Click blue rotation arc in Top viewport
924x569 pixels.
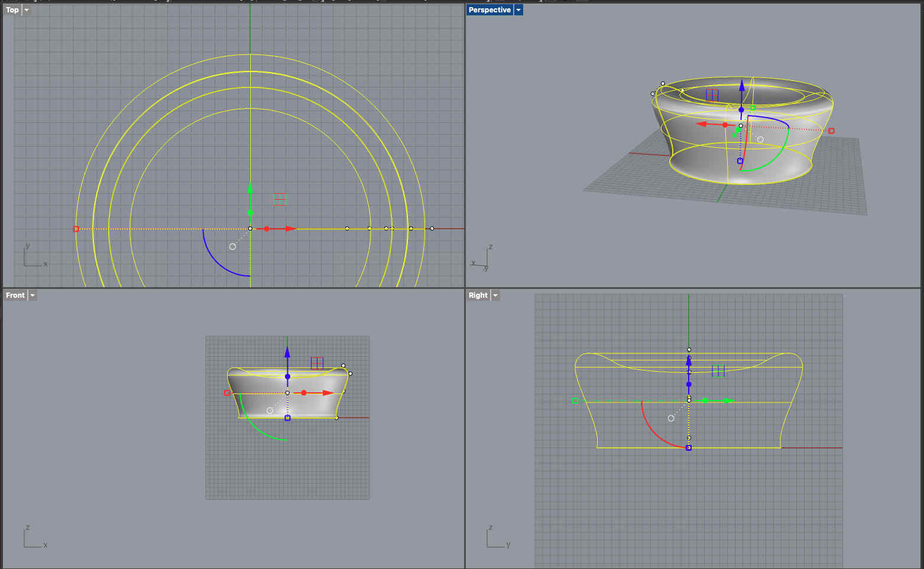click(218, 262)
